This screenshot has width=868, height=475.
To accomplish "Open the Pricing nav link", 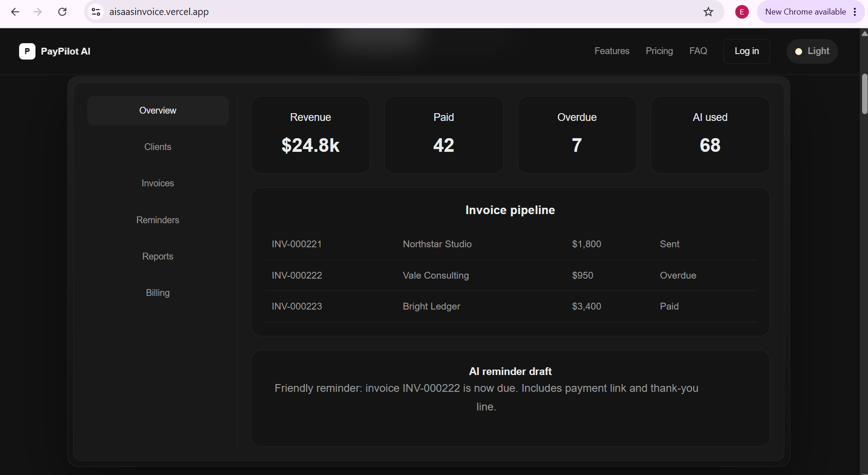I will click(x=659, y=51).
